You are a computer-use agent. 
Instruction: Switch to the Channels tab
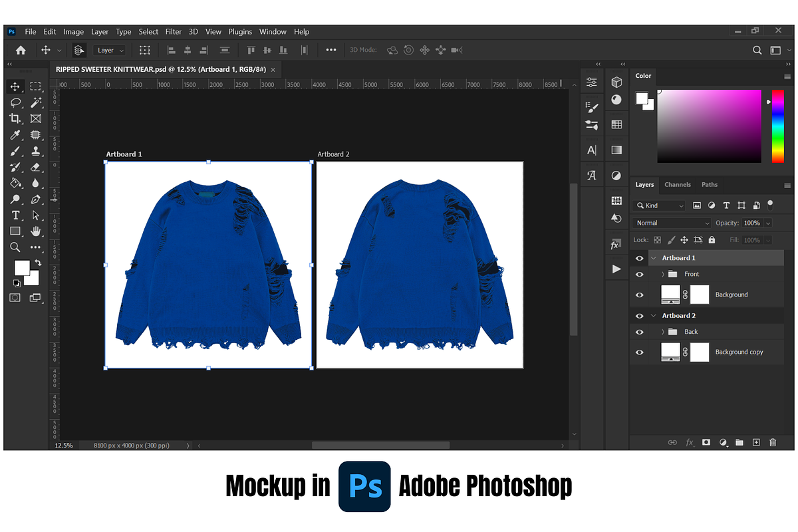coord(678,185)
